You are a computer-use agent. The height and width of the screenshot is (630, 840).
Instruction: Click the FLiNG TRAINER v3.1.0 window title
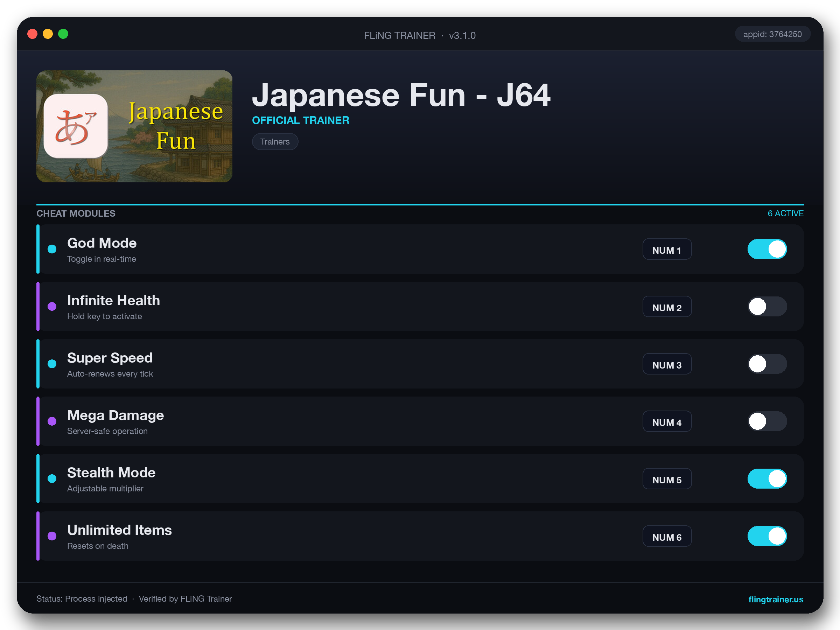420,35
